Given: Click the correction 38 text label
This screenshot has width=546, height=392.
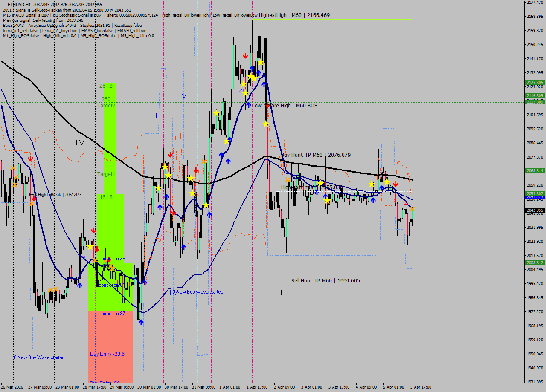Looking at the screenshot, I should (112, 259).
